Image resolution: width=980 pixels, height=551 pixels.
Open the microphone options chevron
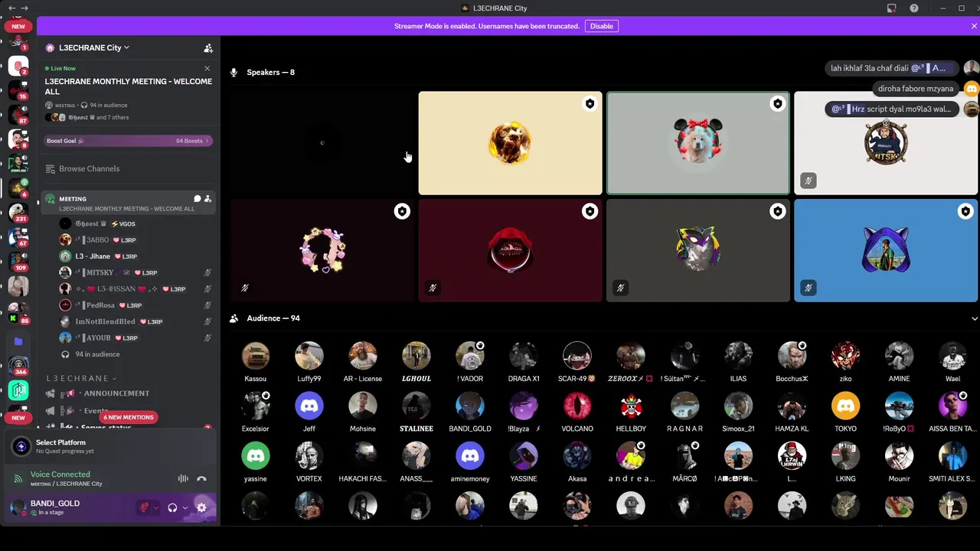click(156, 507)
